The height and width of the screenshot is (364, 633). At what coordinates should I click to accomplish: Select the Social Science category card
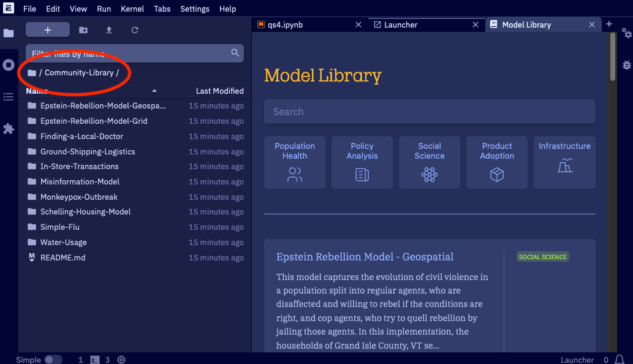[x=430, y=162]
